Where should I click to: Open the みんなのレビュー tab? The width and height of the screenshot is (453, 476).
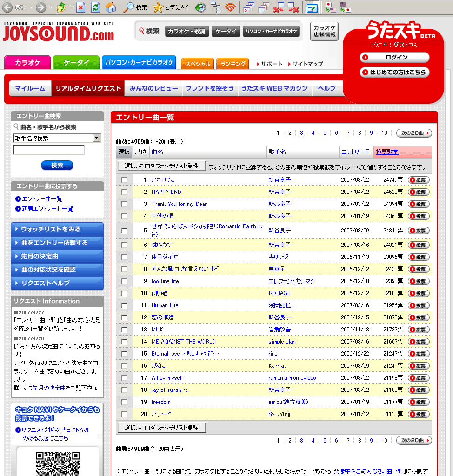[153, 88]
